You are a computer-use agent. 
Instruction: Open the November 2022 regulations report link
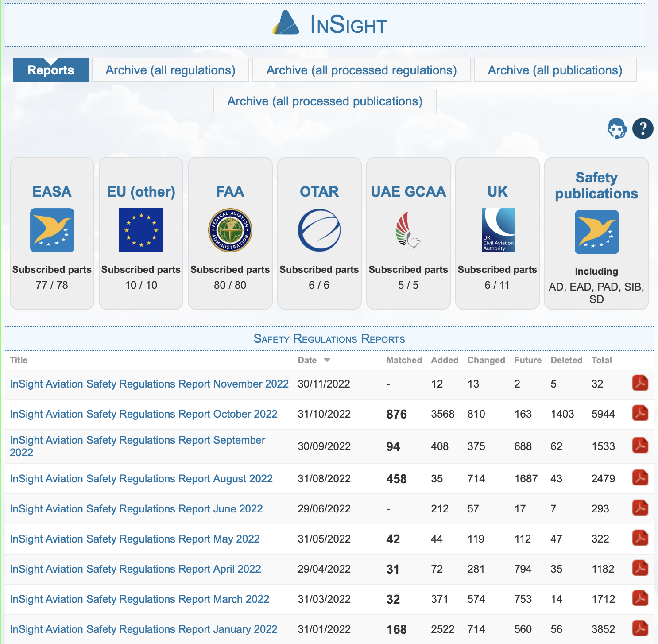click(x=149, y=384)
